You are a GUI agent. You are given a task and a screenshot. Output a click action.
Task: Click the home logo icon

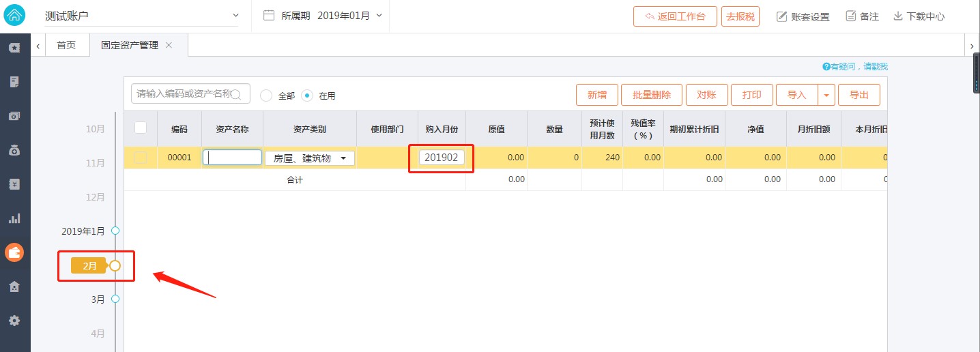point(15,15)
